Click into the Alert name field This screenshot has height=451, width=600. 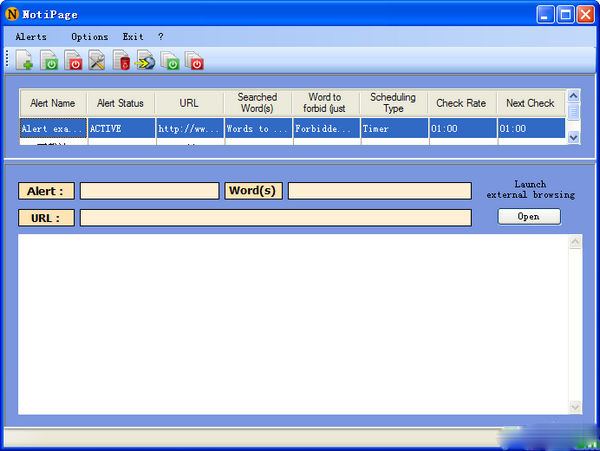coord(148,191)
